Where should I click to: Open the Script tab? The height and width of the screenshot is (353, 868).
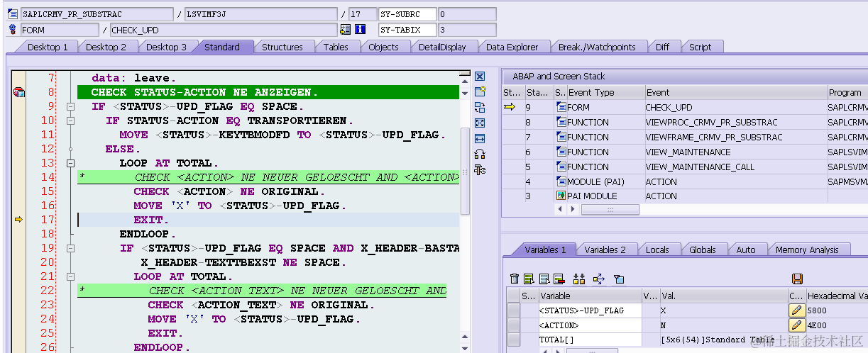(x=700, y=47)
